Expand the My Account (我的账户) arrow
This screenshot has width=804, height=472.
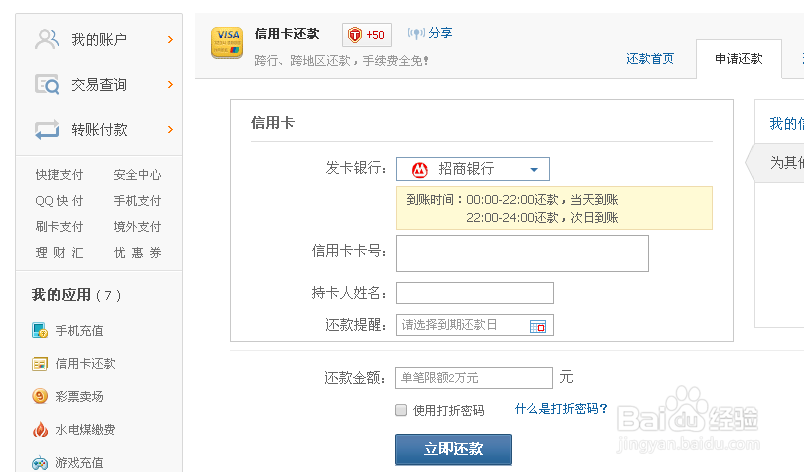point(171,40)
